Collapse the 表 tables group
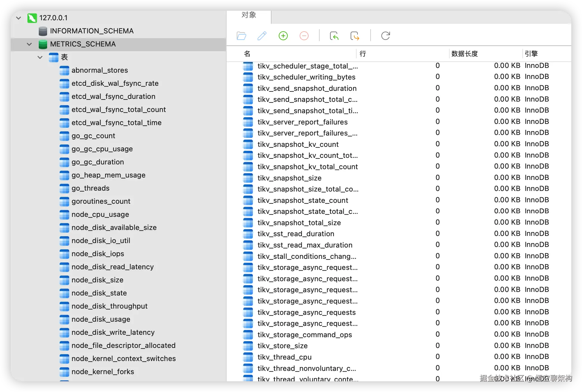The width and height of the screenshot is (582, 392). point(40,57)
